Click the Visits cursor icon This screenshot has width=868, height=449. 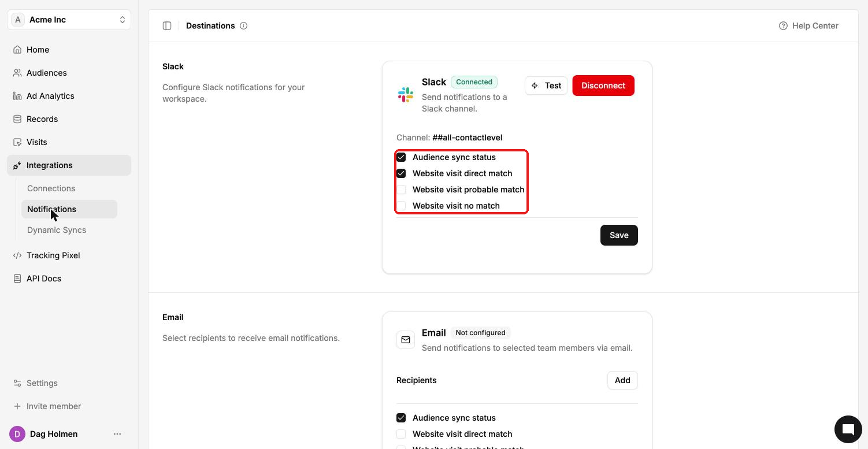17,142
